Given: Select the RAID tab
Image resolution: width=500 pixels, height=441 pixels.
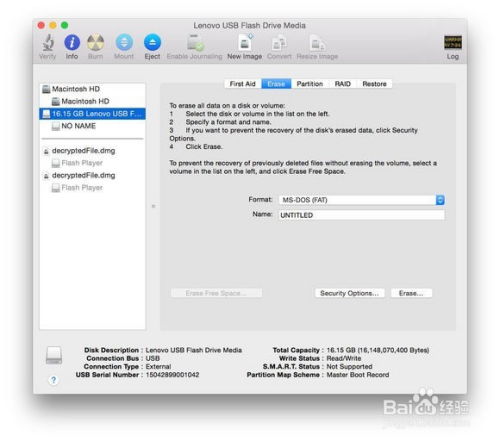Looking at the screenshot, I should [x=343, y=84].
